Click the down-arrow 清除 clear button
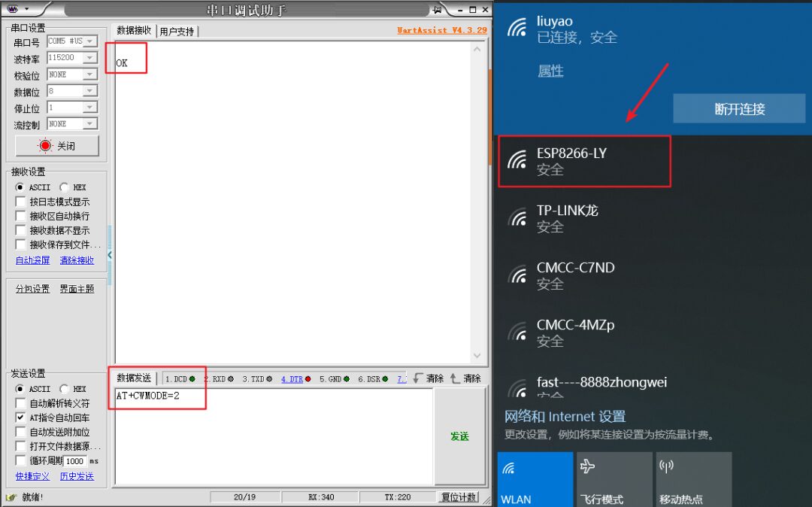812x507 pixels. (429, 378)
